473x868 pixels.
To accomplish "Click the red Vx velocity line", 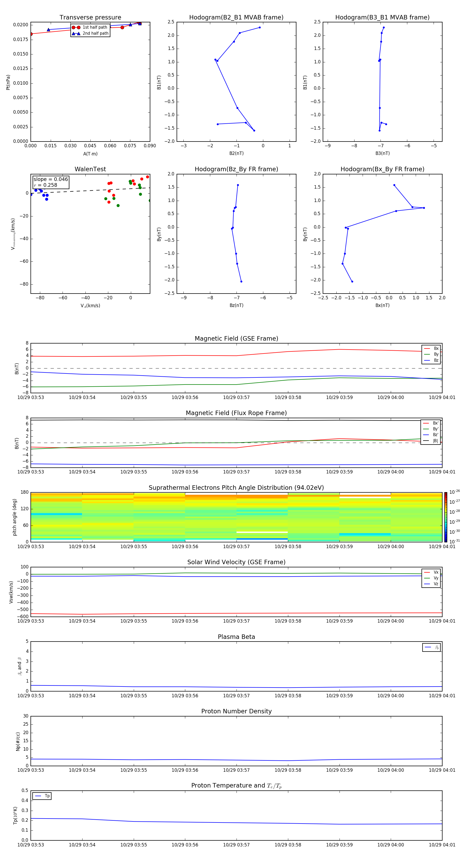I will tap(236, 613).
